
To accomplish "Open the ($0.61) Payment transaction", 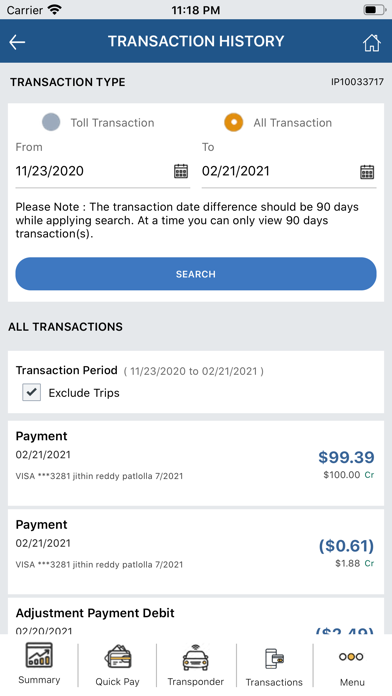I will click(196, 552).
